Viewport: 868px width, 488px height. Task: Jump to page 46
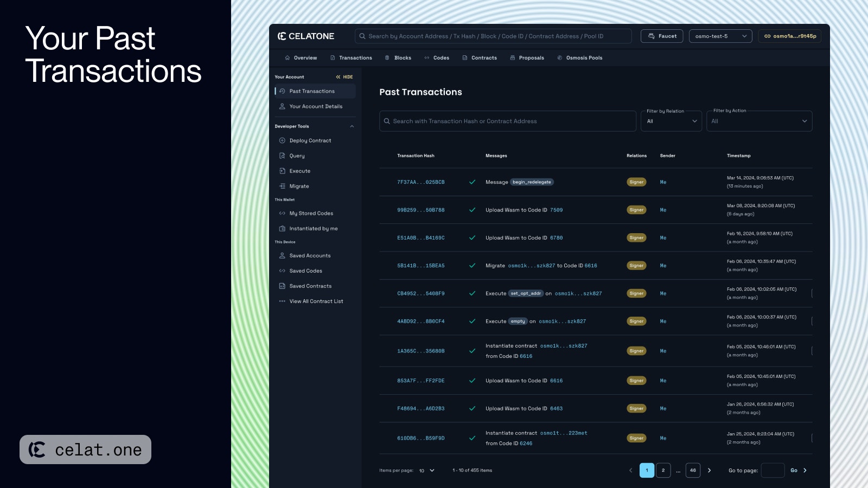tap(693, 470)
